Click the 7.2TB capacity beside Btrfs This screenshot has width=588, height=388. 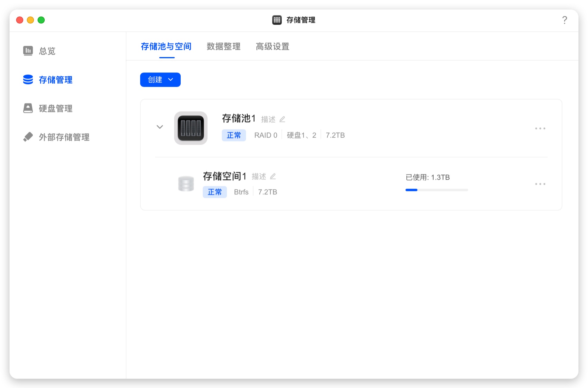point(267,192)
